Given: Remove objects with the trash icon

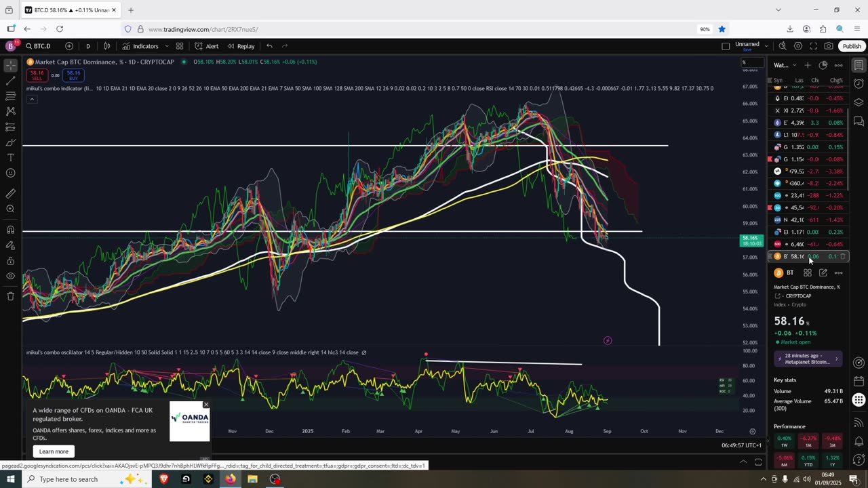Looking at the screenshot, I should point(10,296).
